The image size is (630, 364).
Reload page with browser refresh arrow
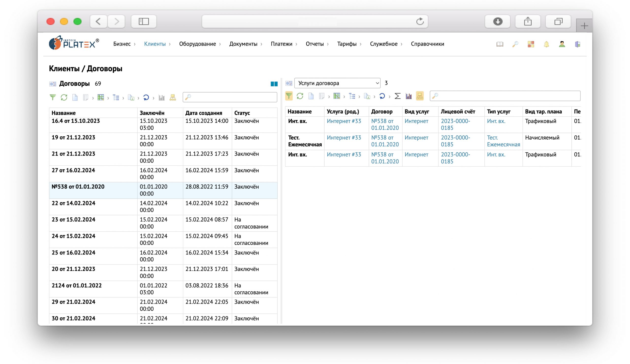click(x=420, y=21)
